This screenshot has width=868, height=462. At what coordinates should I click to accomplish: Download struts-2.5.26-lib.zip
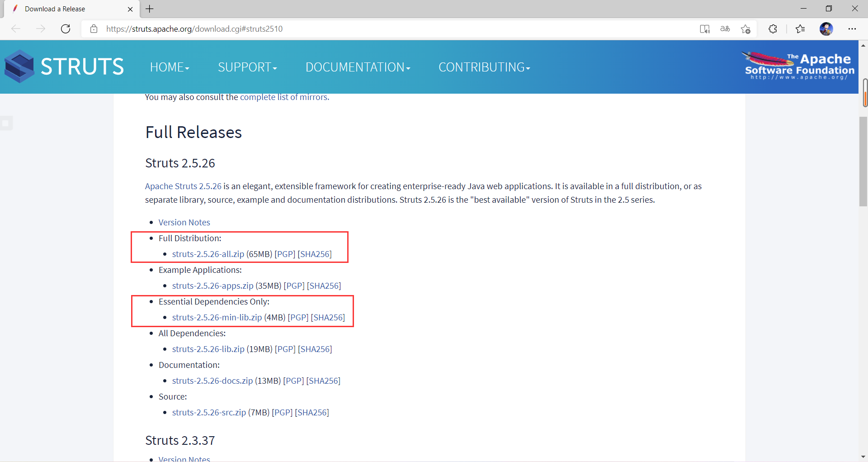pos(208,349)
